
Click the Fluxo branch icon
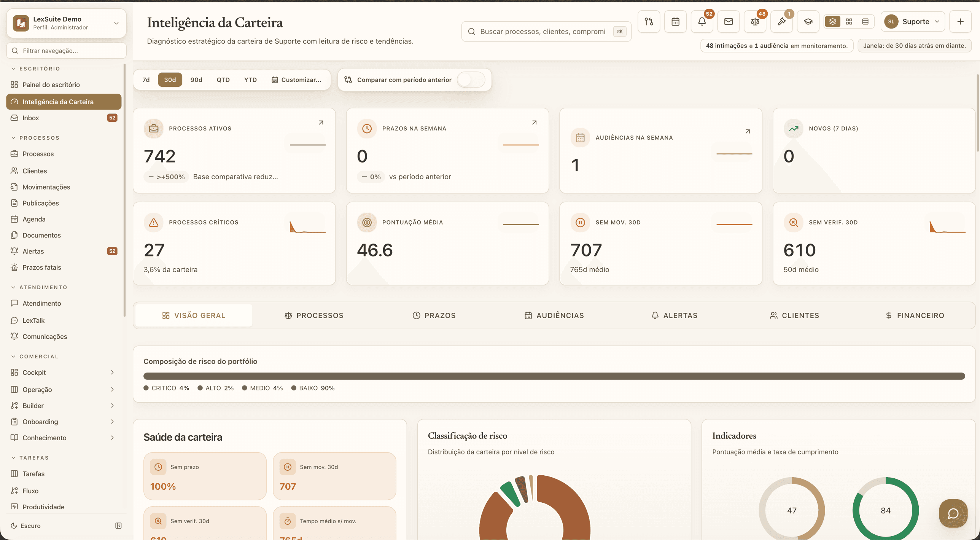(x=14, y=491)
